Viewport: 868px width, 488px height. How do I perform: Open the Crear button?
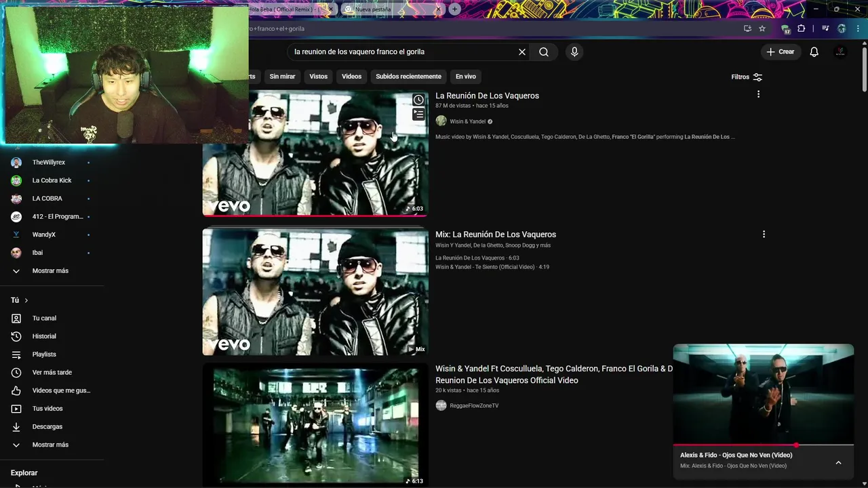tap(781, 52)
